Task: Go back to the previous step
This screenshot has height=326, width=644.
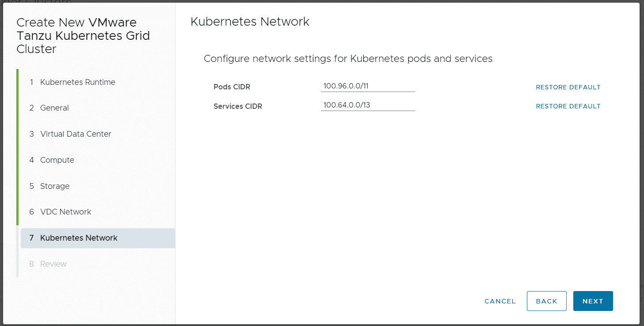Action: (547, 301)
